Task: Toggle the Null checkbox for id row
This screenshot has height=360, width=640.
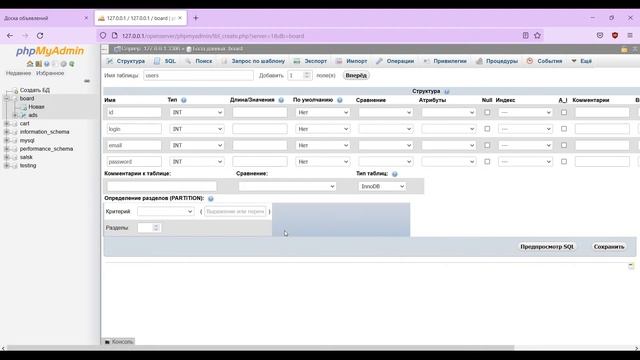Action: click(x=487, y=112)
